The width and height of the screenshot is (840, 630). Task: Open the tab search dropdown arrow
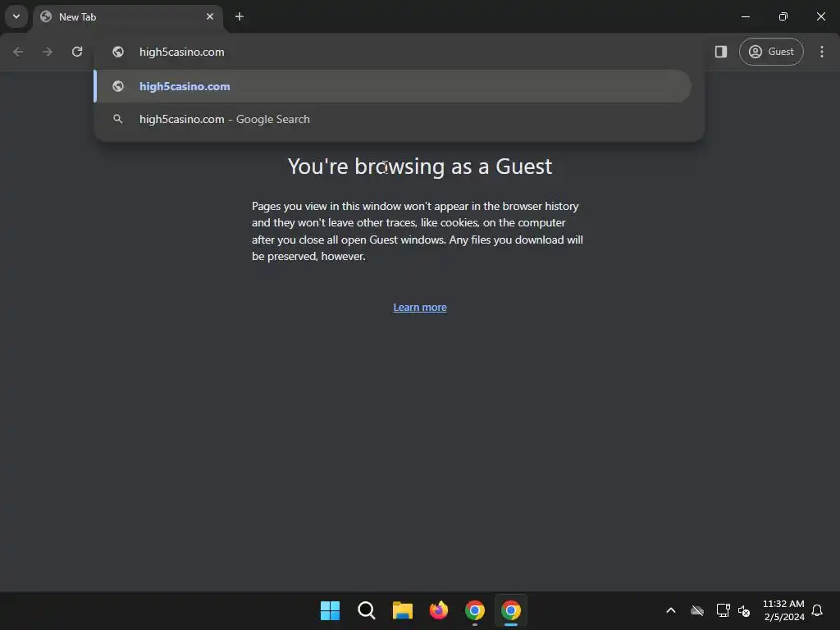pos(16,16)
